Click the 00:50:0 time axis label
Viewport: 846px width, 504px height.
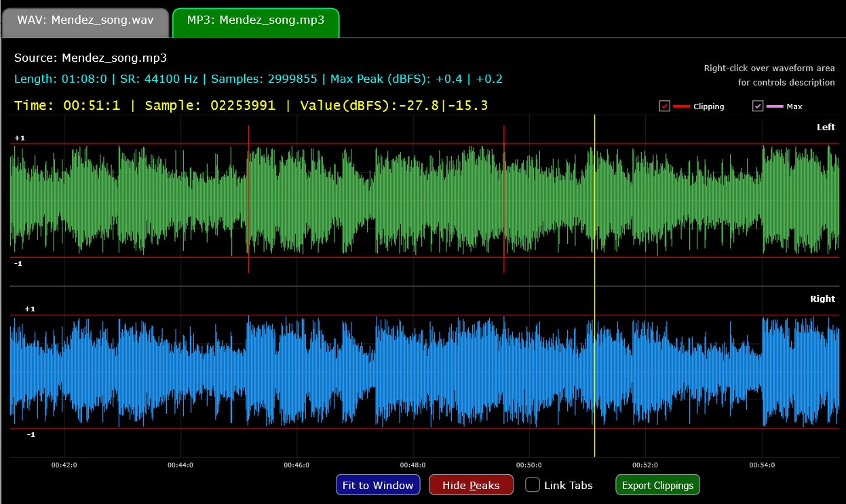coord(529,465)
